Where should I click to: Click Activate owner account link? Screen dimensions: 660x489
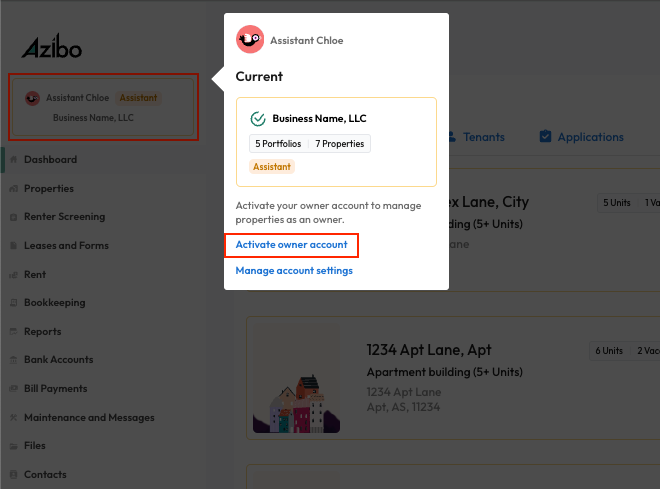tap(291, 244)
